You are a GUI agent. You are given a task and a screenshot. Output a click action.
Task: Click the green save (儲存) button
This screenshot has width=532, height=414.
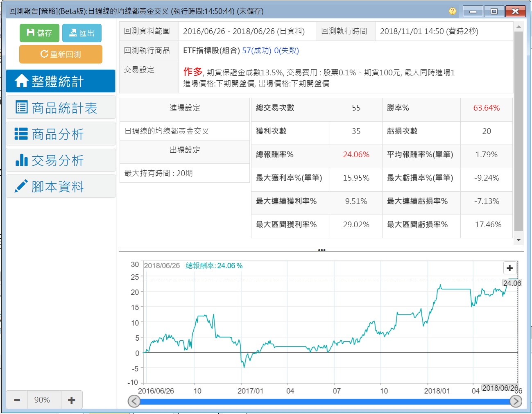coord(39,33)
